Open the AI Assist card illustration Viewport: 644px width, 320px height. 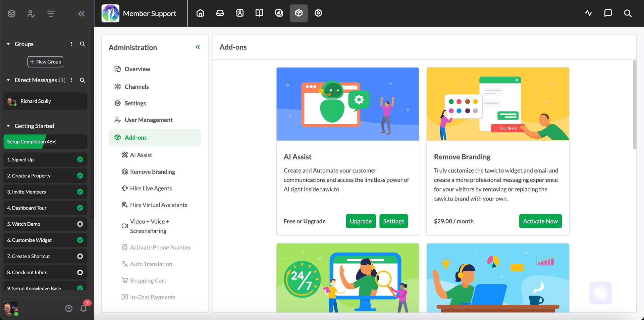coord(347,104)
